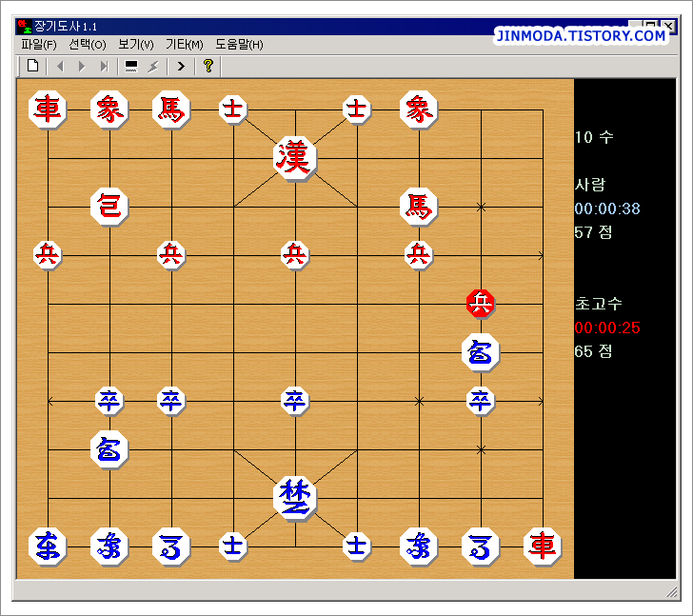Select red 象 elephant next to top-left 車
The image size is (693, 616).
tap(109, 109)
